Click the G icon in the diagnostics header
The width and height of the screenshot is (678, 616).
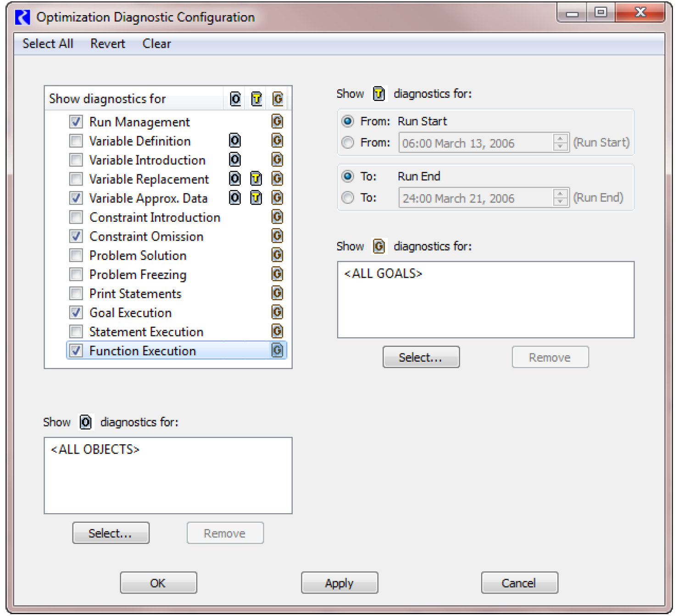[x=278, y=99]
